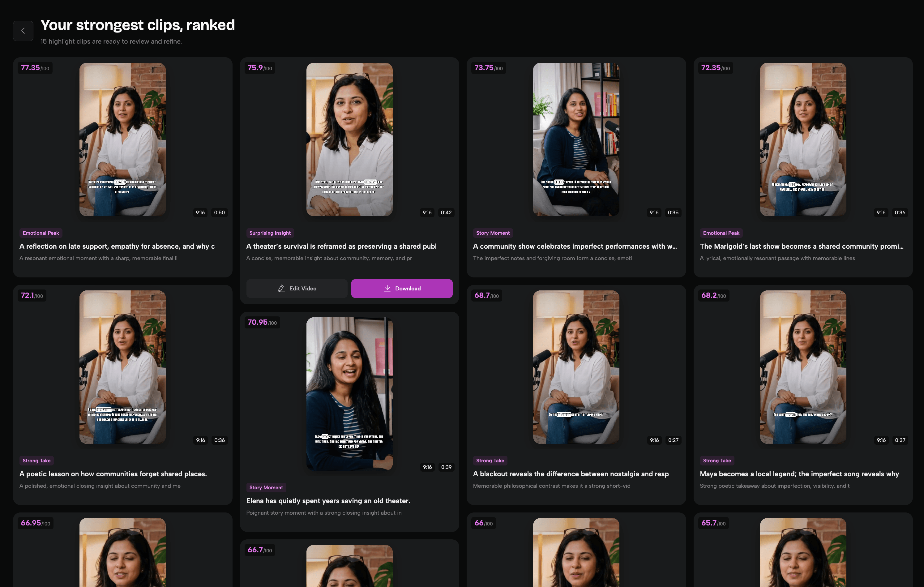
Task: Open the 70.95 clip thumbnail
Action: click(x=349, y=394)
